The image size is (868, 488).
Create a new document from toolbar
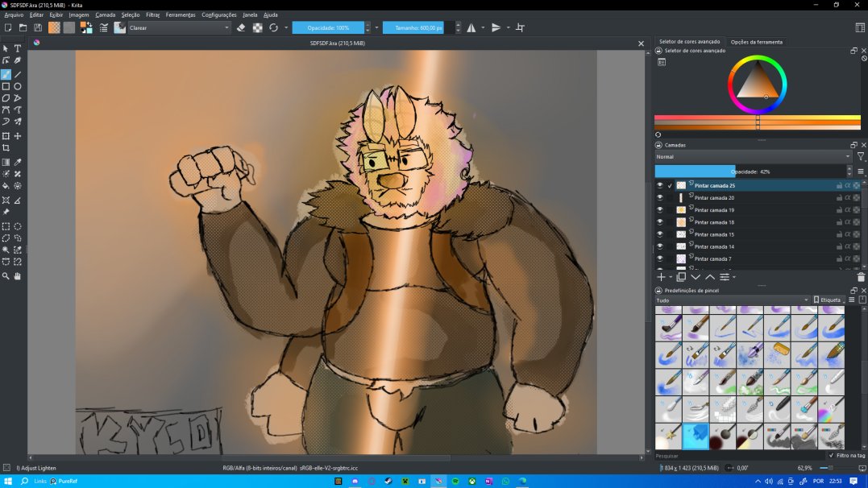coord(8,27)
